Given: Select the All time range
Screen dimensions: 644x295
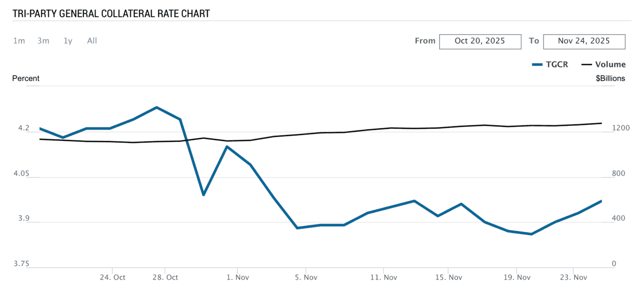Looking at the screenshot, I should tap(92, 41).
